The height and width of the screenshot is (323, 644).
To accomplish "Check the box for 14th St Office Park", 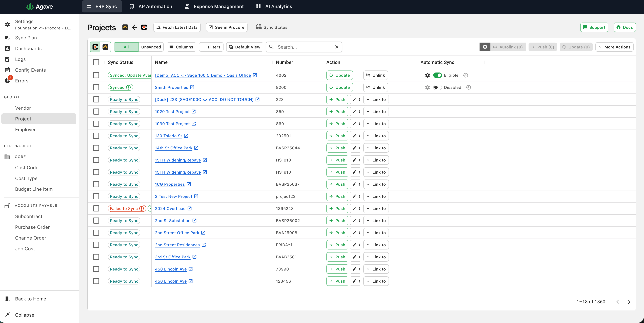I will tap(96, 148).
